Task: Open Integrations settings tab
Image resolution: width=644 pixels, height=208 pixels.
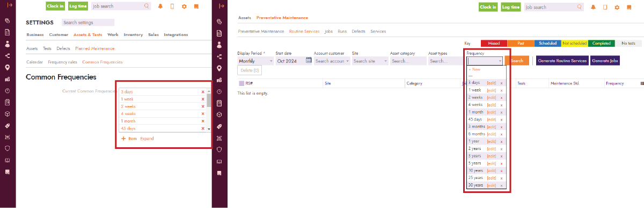Action: pyautogui.click(x=176, y=34)
